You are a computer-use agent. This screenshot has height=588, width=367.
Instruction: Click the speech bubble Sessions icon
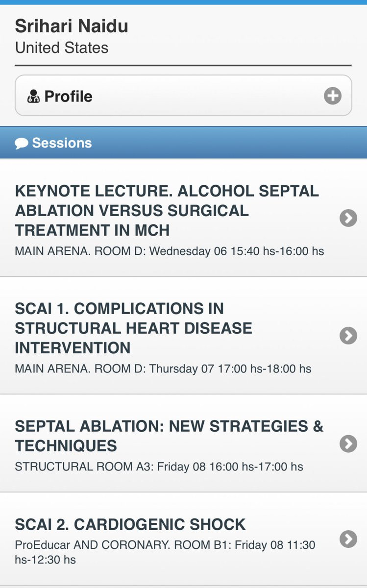pyautogui.click(x=22, y=143)
